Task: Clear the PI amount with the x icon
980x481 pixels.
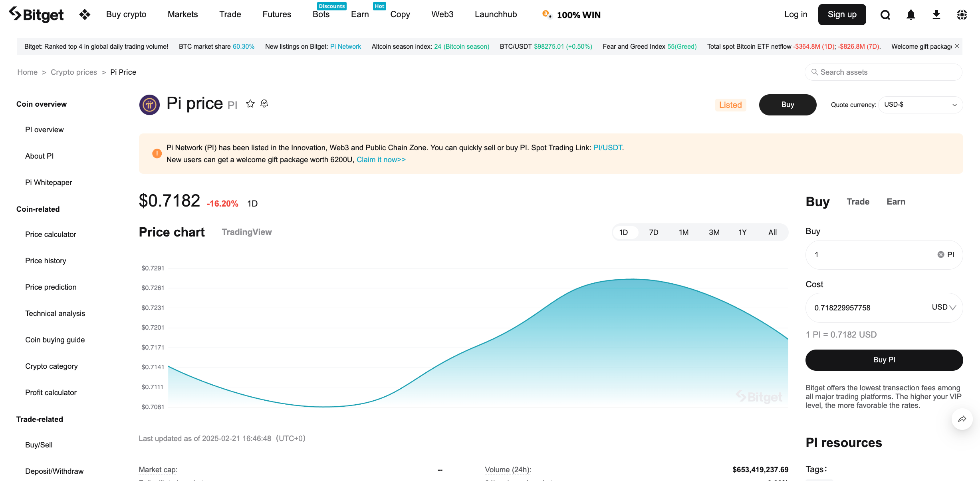Action: click(941, 254)
